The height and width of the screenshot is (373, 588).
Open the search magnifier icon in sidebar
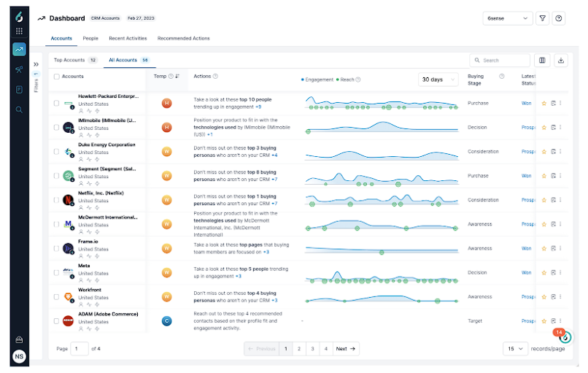pos(19,109)
